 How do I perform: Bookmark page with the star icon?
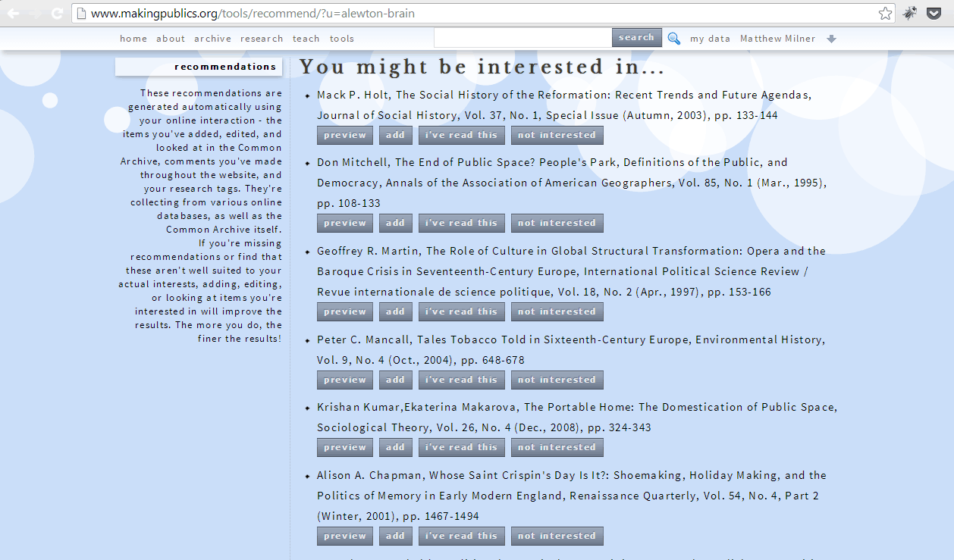885,13
